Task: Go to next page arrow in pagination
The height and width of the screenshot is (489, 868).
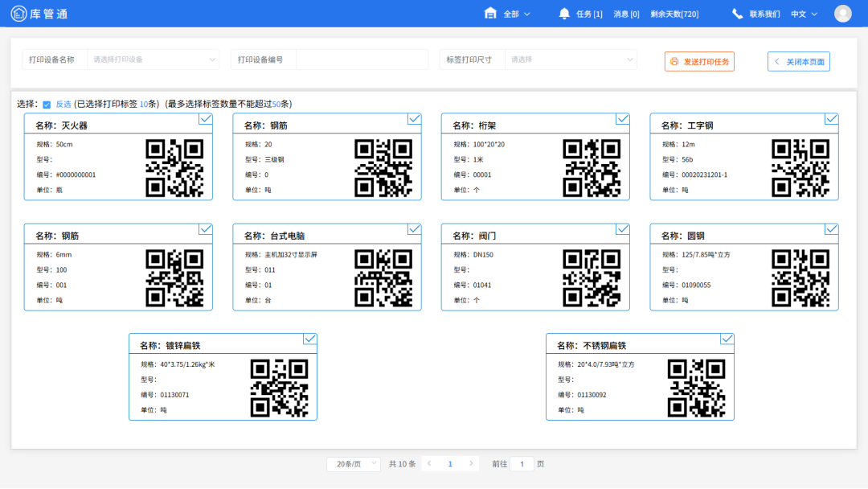Action: coord(471,464)
